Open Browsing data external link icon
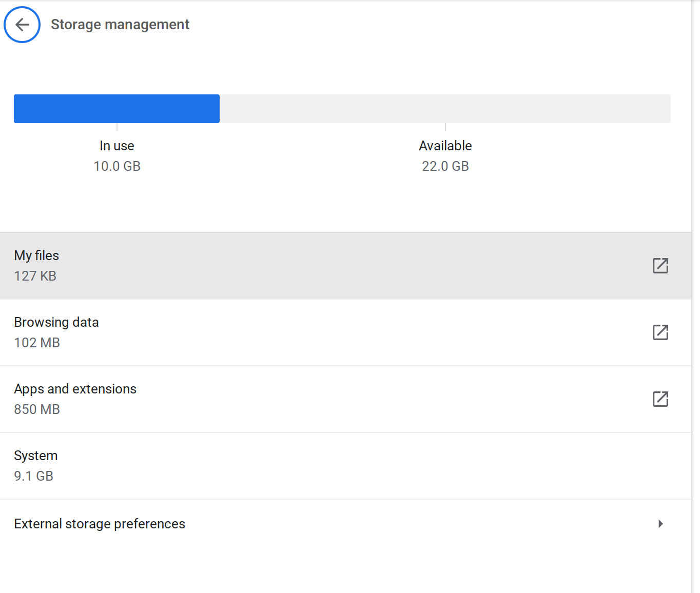Image resolution: width=700 pixels, height=593 pixels. click(660, 332)
